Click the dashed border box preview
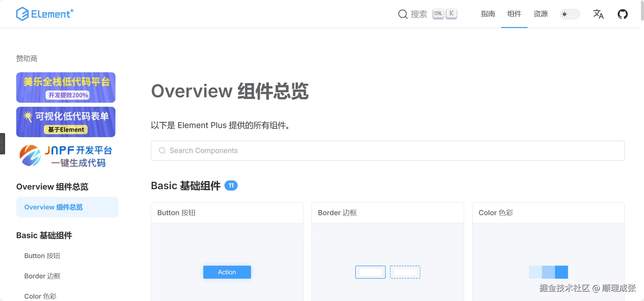This screenshot has height=301, width=644. coord(405,272)
